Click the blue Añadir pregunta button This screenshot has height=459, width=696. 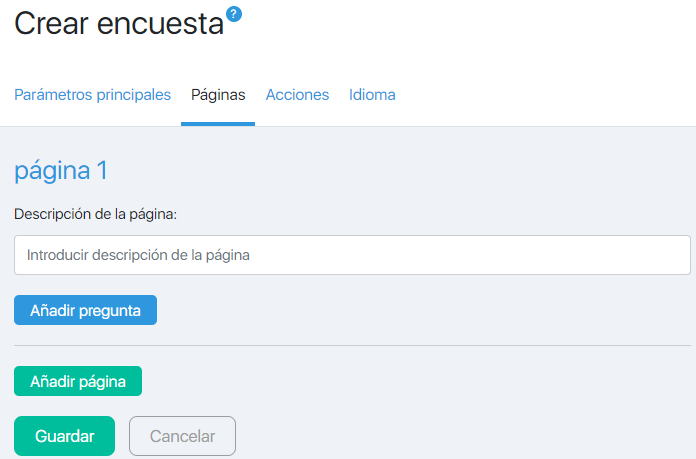point(85,310)
